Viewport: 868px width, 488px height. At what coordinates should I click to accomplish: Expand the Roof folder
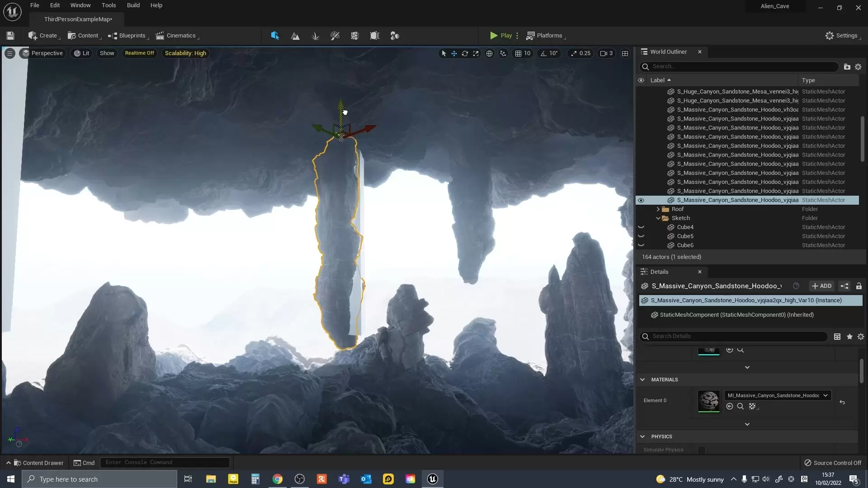coord(658,209)
